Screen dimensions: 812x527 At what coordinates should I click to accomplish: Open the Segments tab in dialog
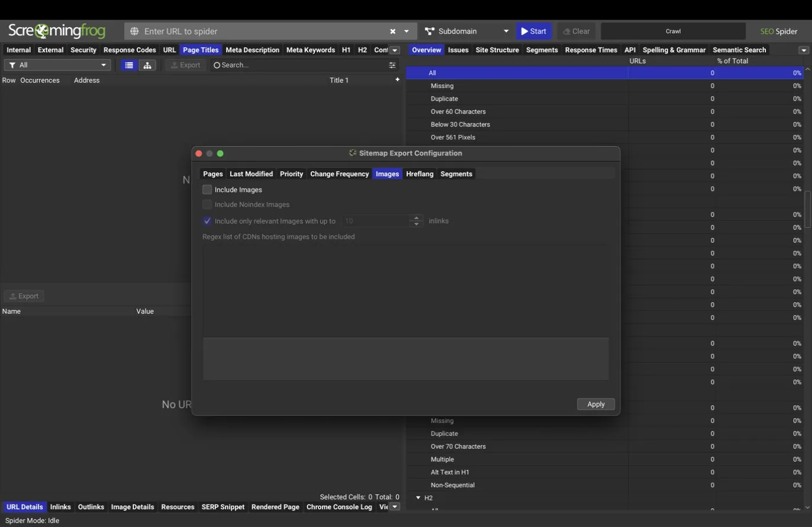coord(456,174)
